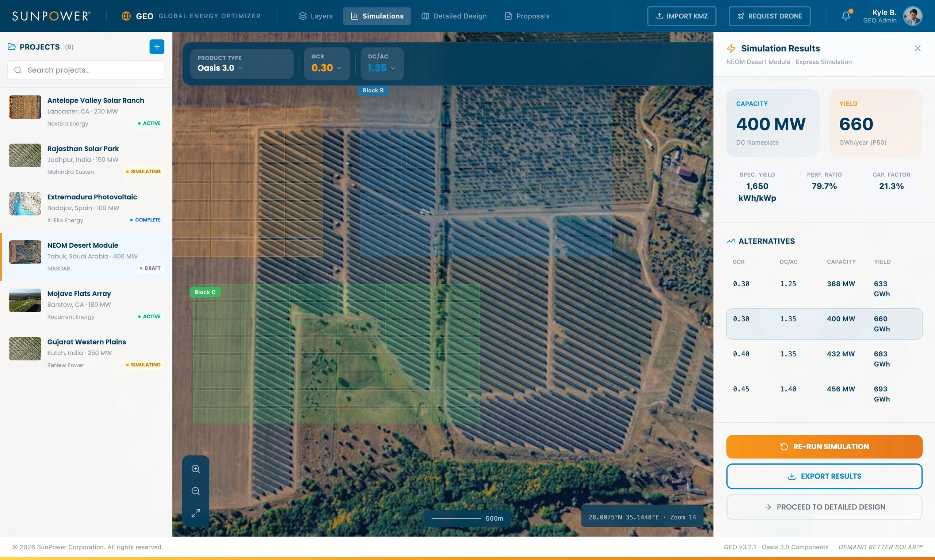Image resolution: width=935 pixels, height=560 pixels.
Task: Select alternative row 0.45 / 1.40 456 MW
Action: click(824, 394)
